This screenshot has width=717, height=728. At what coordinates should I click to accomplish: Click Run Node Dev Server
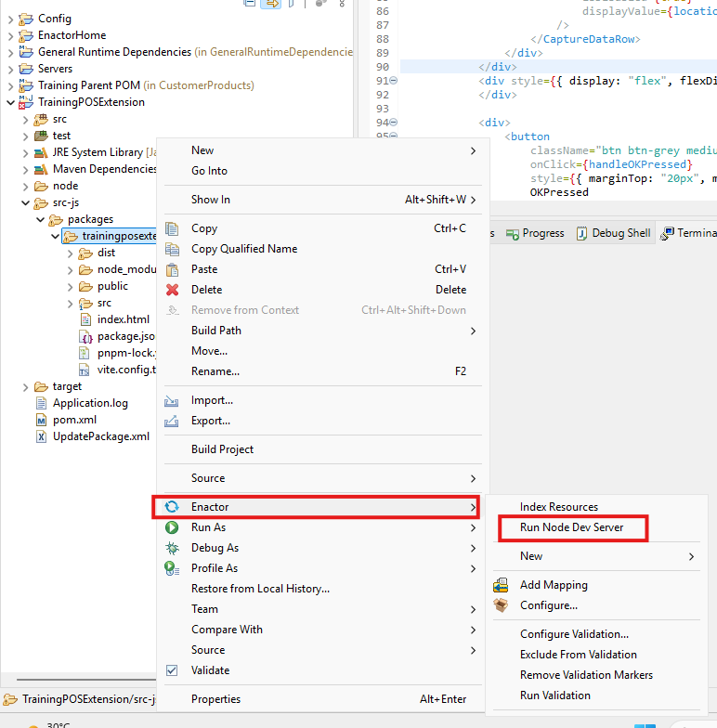click(572, 527)
